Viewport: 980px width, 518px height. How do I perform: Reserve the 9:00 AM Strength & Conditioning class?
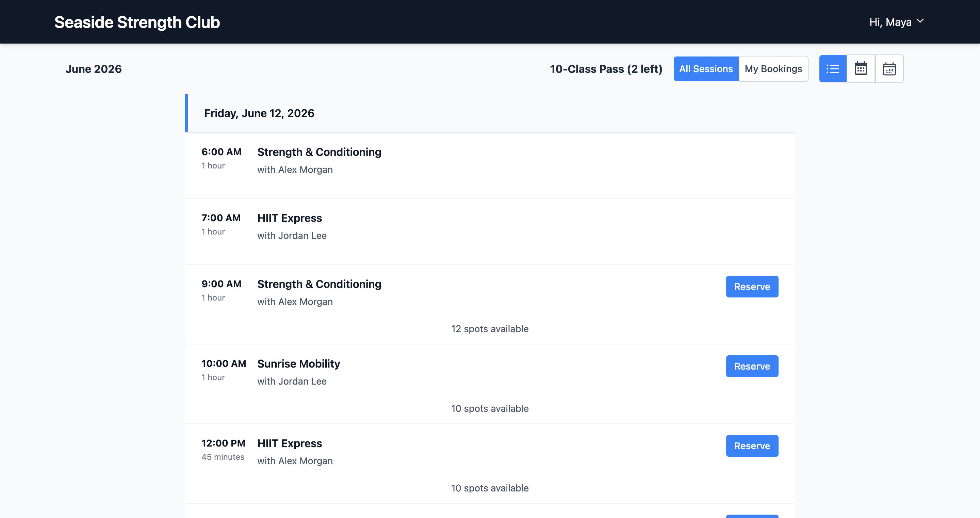pyautogui.click(x=752, y=287)
